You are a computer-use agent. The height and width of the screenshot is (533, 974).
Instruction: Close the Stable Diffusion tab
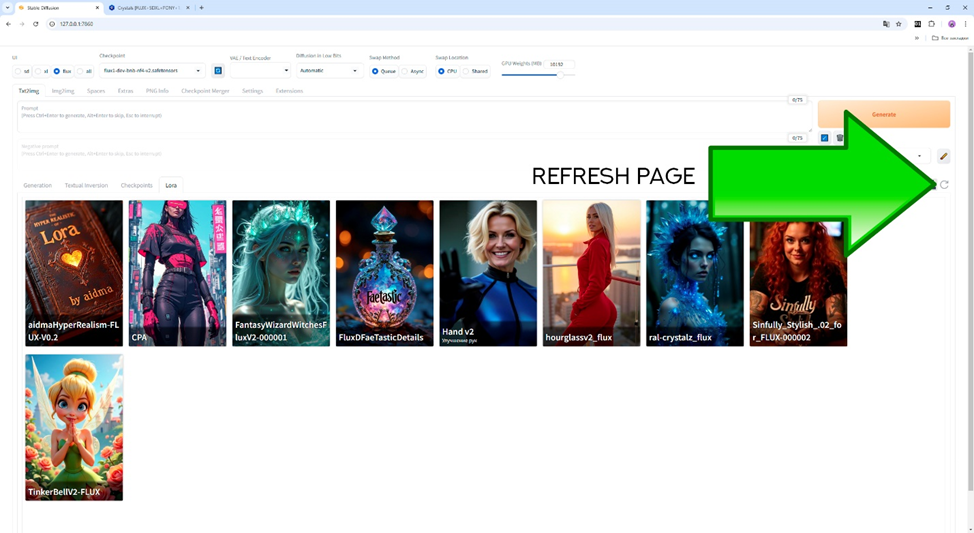(x=97, y=7)
